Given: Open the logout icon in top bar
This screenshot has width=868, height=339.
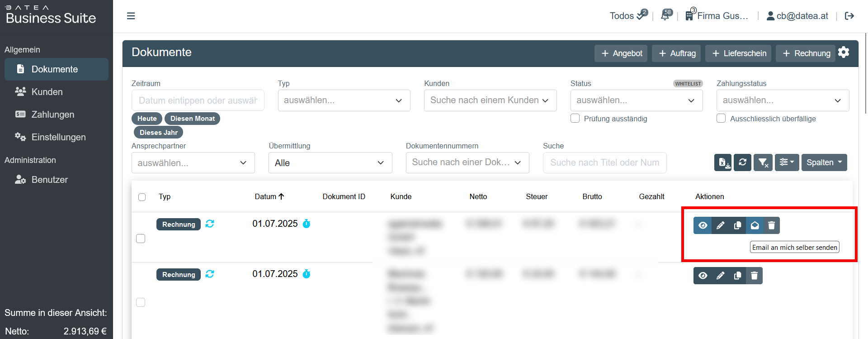Looking at the screenshot, I should [x=849, y=16].
